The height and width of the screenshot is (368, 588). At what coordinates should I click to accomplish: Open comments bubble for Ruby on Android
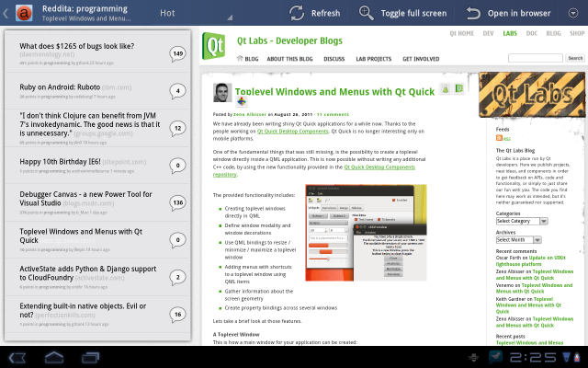(177, 91)
